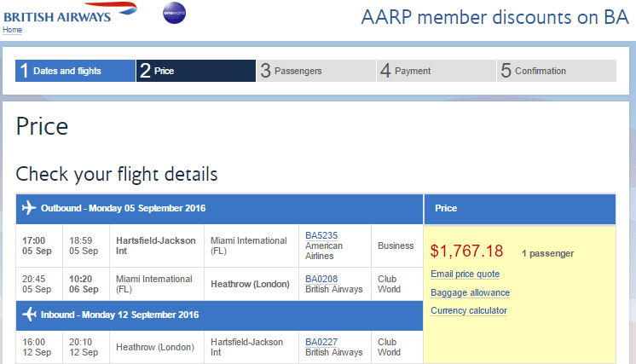Click the $1,767.18 price amount
This screenshot has width=636, height=364.
click(x=466, y=251)
